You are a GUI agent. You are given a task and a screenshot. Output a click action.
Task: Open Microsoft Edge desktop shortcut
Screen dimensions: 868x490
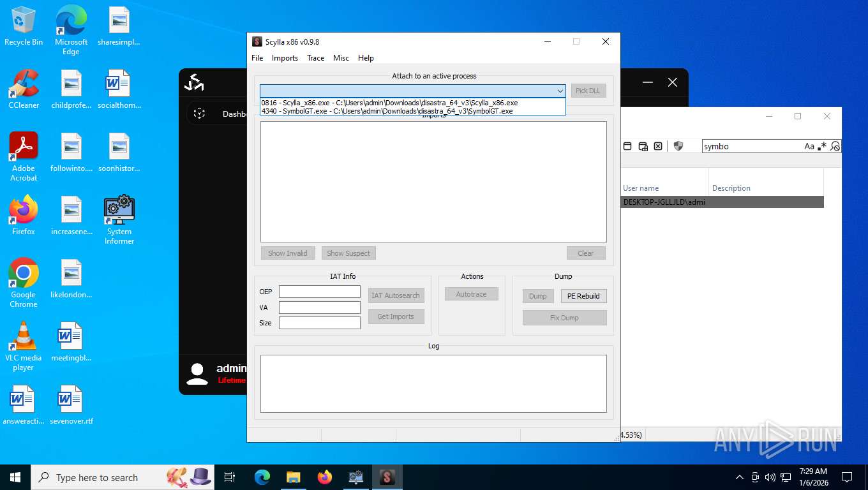(71, 31)
